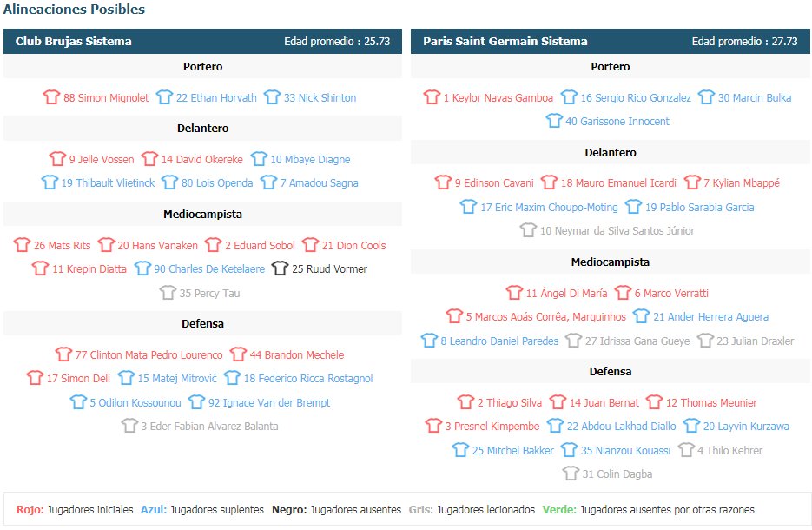Click the gray jersey icon next to Percy Tau
The width and height of the screenshot is (812, 530).
pos(168,293)
